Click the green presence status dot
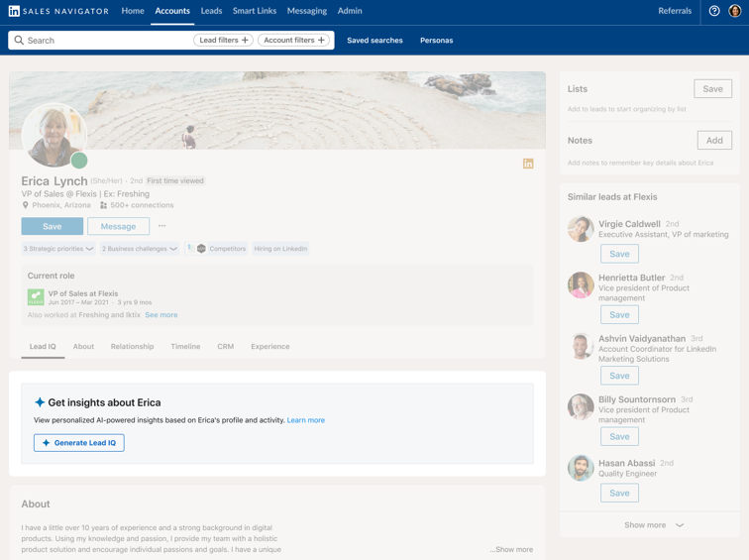Viewport: 749px width, 560px height. click(x=79, y=161)
